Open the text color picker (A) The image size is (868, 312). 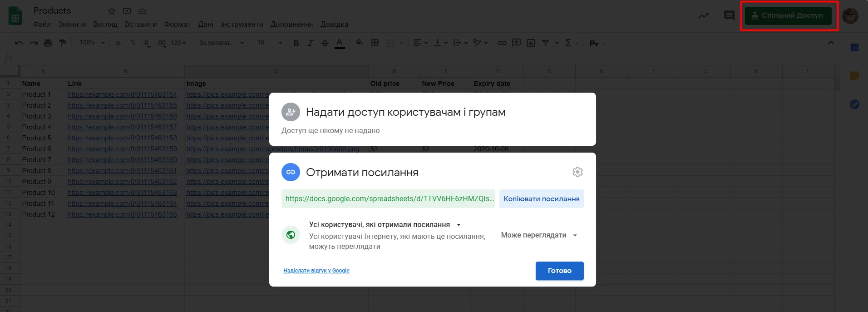click(340, 43)
